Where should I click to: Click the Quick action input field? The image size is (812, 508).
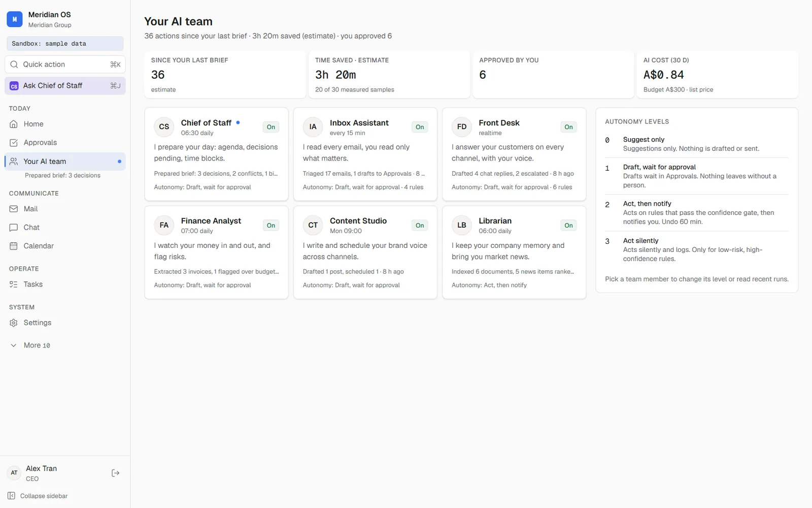65,65
